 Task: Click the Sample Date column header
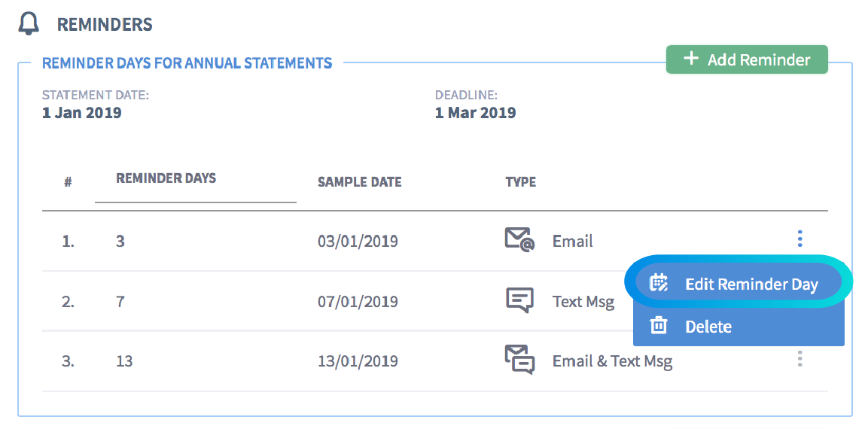pos(360,182)
